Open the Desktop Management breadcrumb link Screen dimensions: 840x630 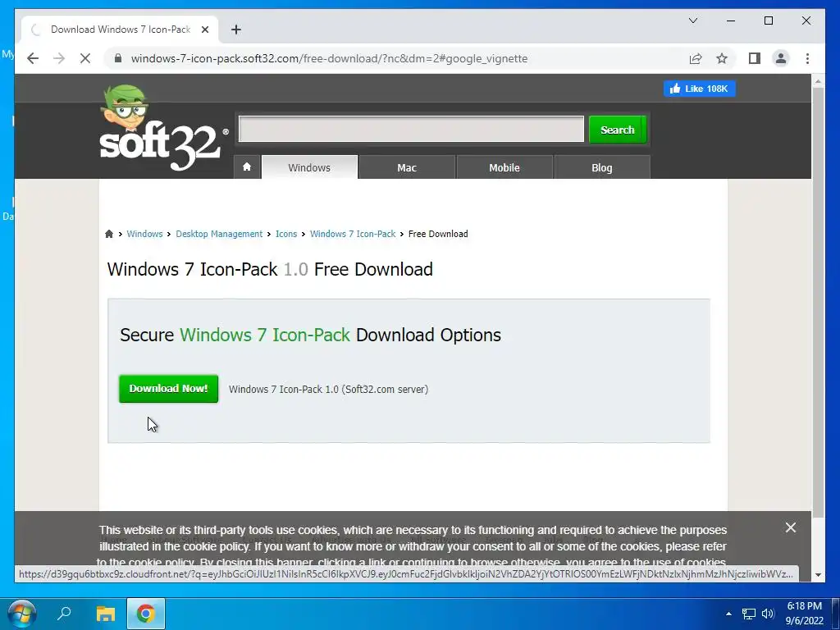pyautogui.click(x=219, y=234)
